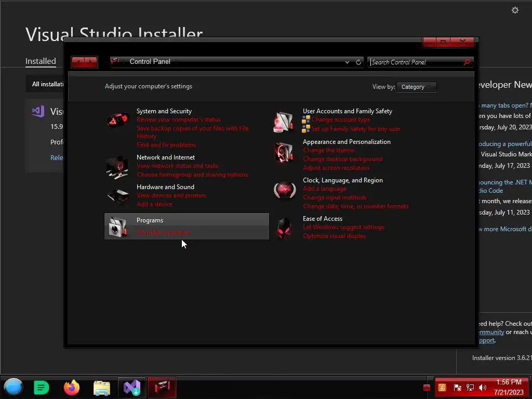Click the red tray icon beside notification area
This screenshot has width=532, height=399.
click(427, 388)
